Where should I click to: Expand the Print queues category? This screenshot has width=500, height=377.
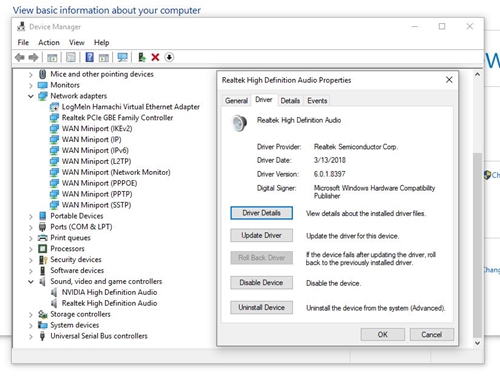[31, 238]
